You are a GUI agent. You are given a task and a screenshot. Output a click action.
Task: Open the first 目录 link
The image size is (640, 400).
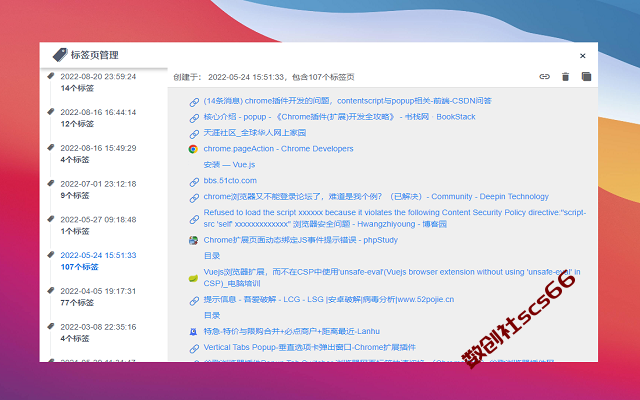click(212, 256)
